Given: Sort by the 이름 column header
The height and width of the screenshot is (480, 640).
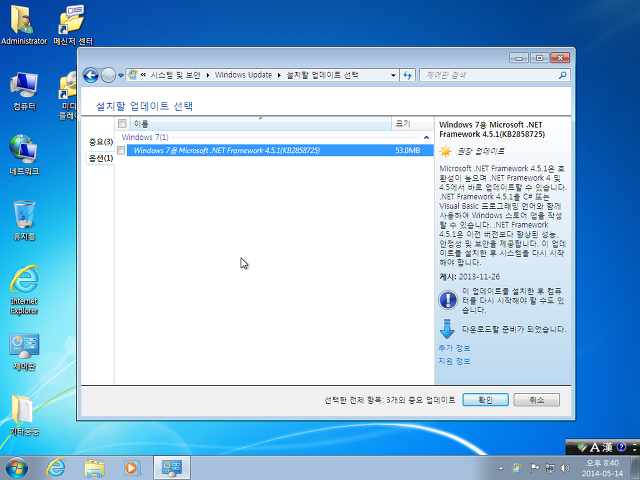Looking at the screenshot, I should [x=260, y=123].
